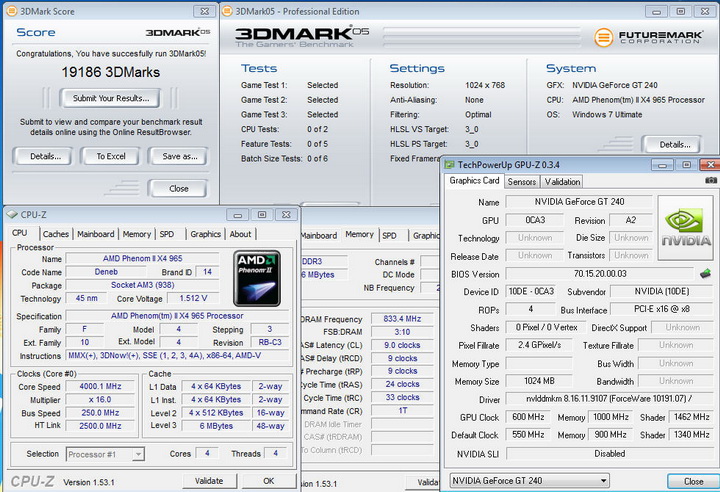Click the green BIOS save chip icon
The width and height of the screenshot is (720, 492).
[705, 273]
